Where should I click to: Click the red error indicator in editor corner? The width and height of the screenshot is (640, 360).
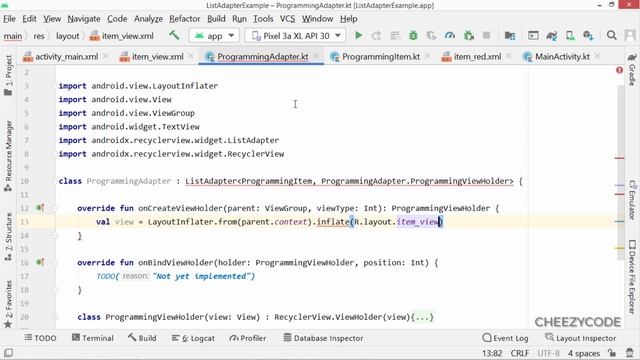click(620, 70)
